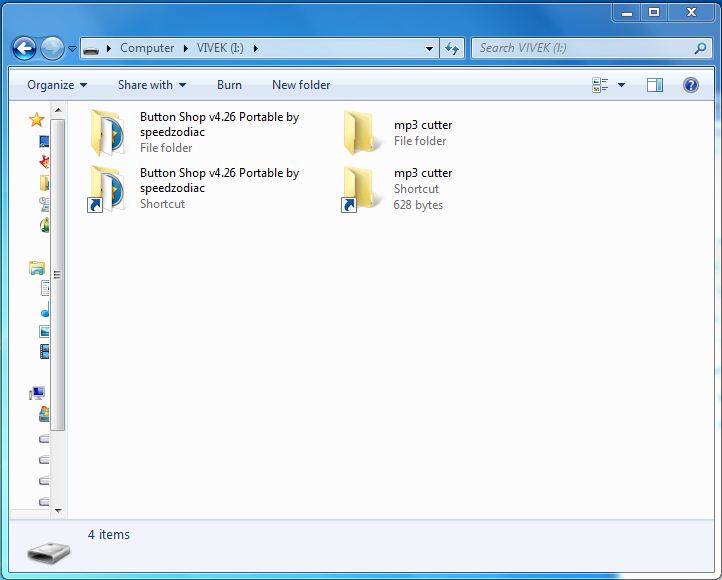Screen dimensions: 722x580
Task: Open Computer in navigation pane
Action: (x=37, y=393)
